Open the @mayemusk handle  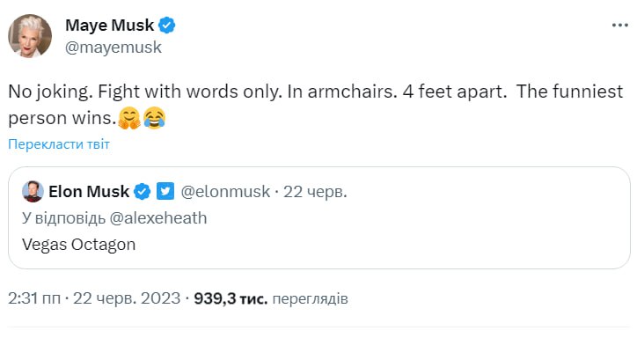pyautogui.click(x=113, y=48)
